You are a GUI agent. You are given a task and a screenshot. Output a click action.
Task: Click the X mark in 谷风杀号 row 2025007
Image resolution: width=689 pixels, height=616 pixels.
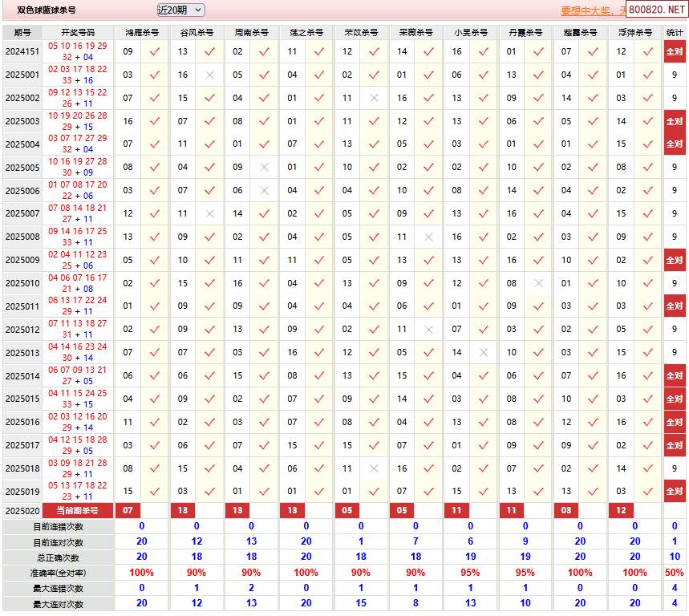coord(209,214)
